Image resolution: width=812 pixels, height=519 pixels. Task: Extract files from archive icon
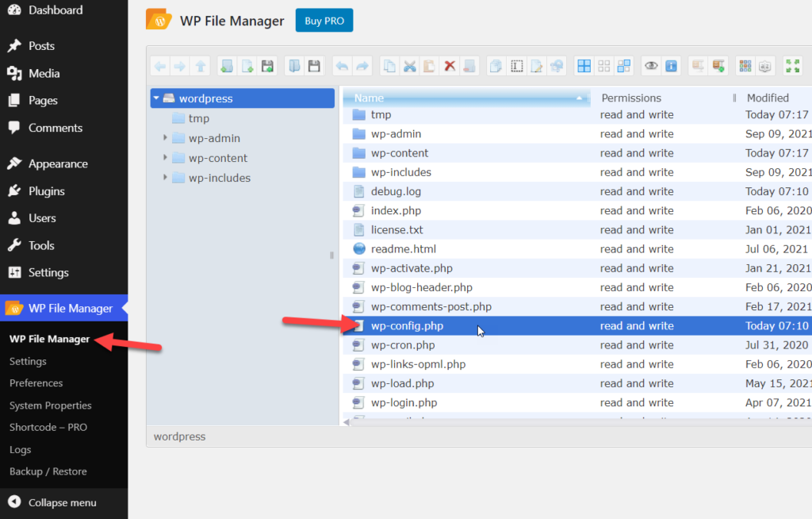coord(698,67)
